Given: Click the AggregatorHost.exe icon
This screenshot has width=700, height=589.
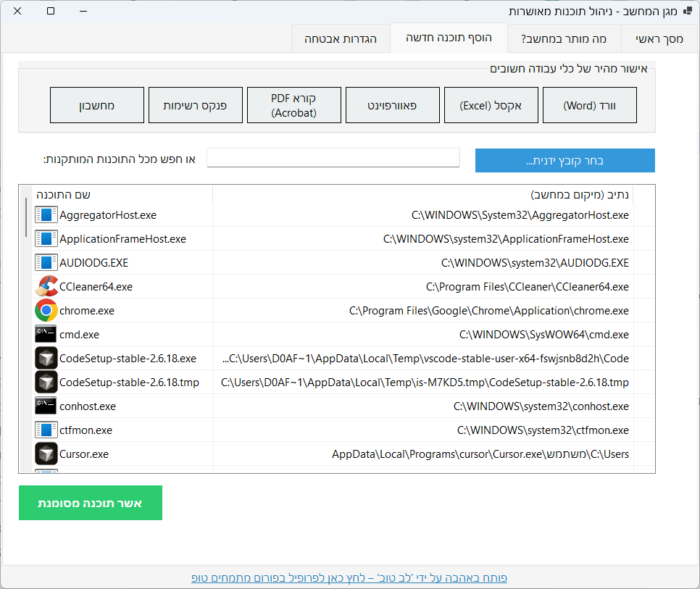Looking at the screenshot, I should pos(46,215).
